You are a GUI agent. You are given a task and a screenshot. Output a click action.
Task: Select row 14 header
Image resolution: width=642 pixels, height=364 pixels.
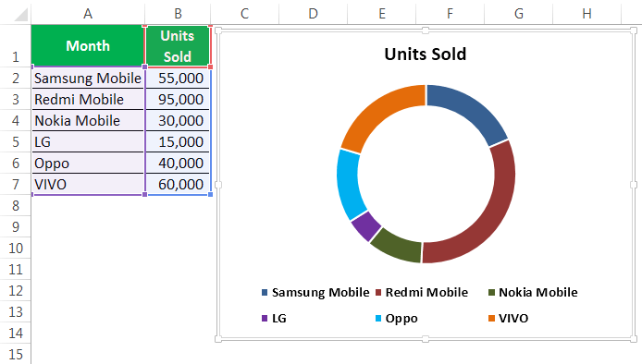(15, 333)
